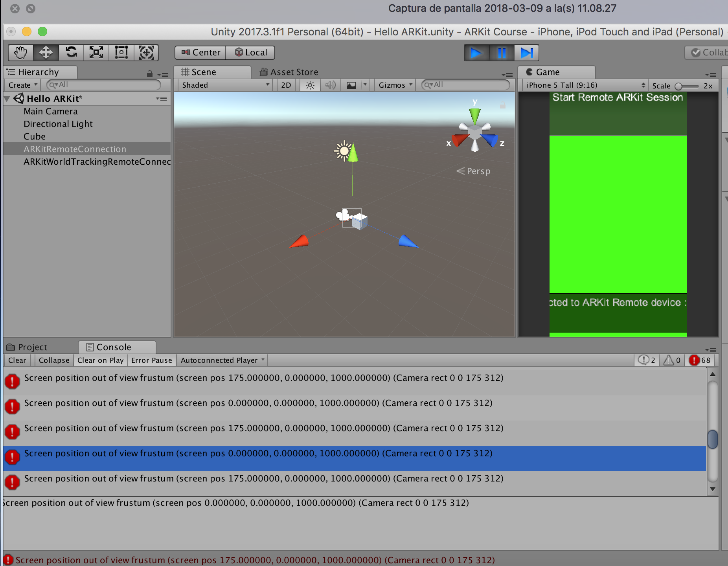Toggle scene audio speaker icon
This screenshot has width=728, height=566.
330,85
